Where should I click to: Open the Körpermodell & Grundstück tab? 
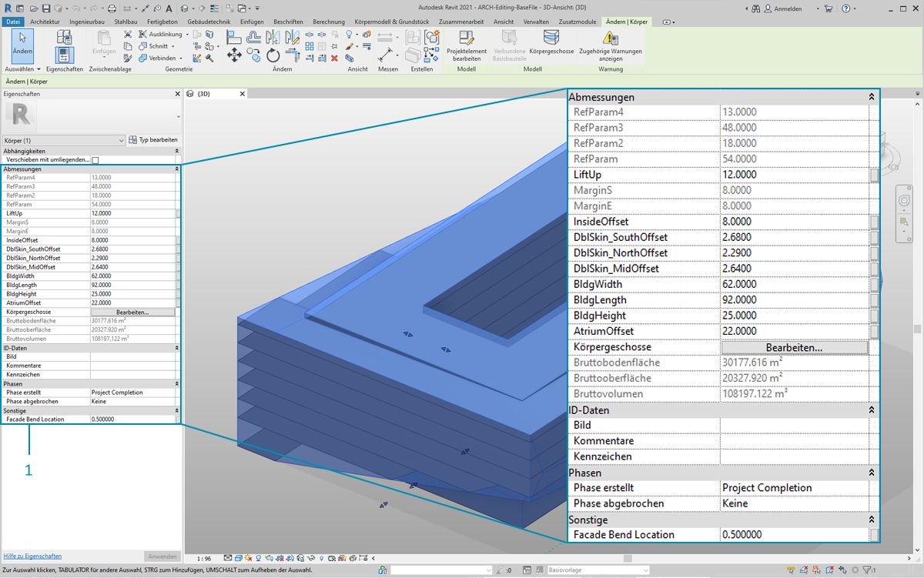pyautogui.click(x=392, y=22)
